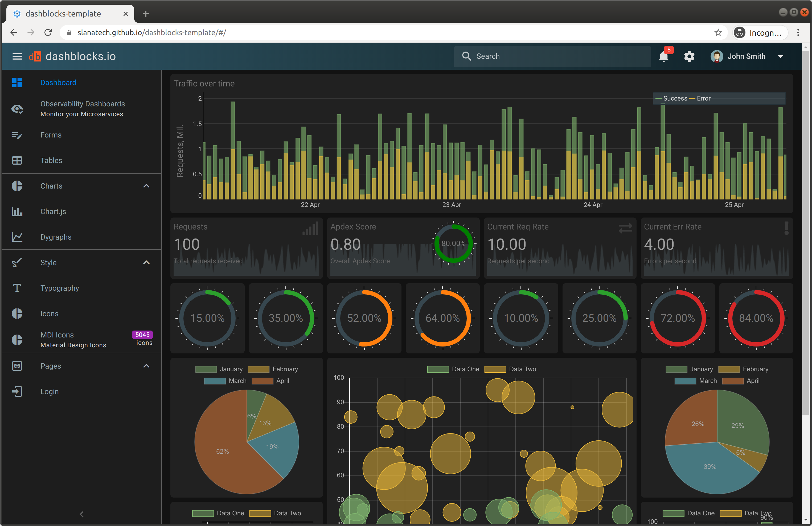Screen dimensions: 812x526
Task: Toggle January series in left pie legend
Action: coord(219,369)
